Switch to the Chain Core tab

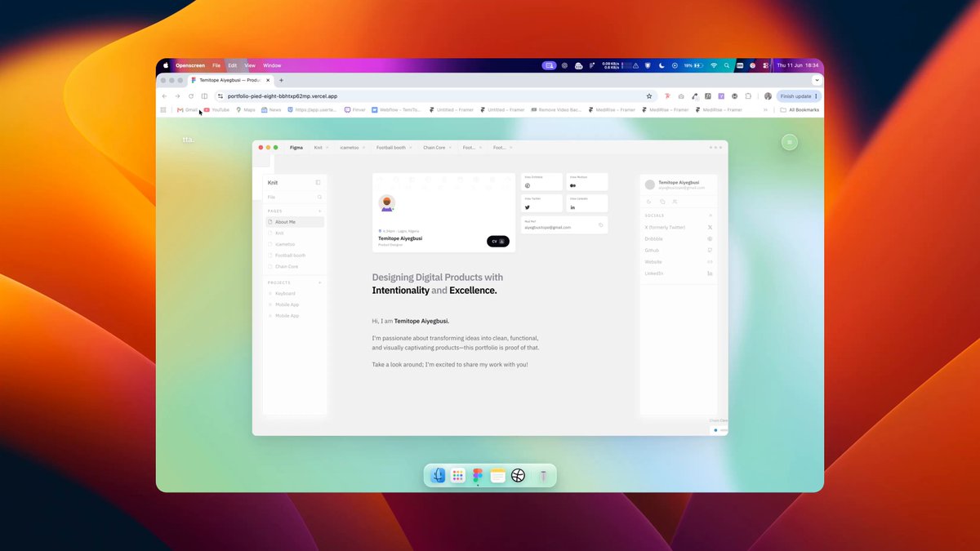[x=434, y=148]
